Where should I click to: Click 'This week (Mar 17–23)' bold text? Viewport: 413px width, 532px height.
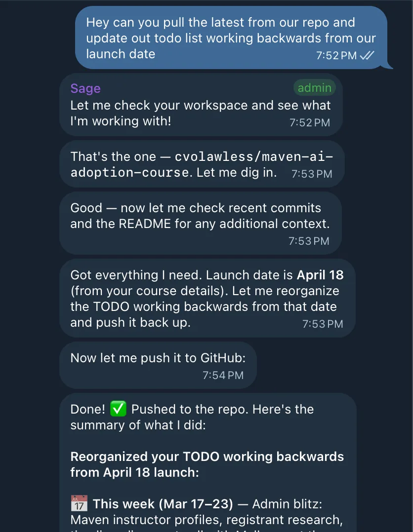click(x=163, y=504)
